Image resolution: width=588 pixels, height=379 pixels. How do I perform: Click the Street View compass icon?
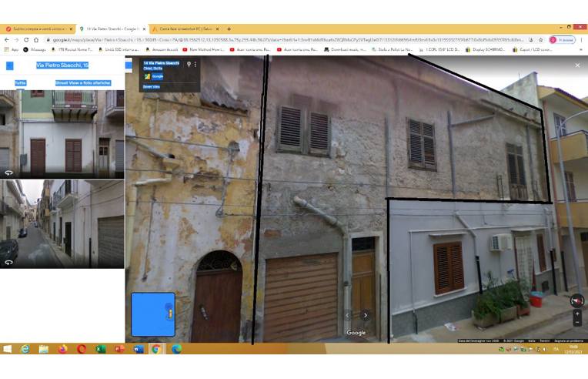point(577,301)
